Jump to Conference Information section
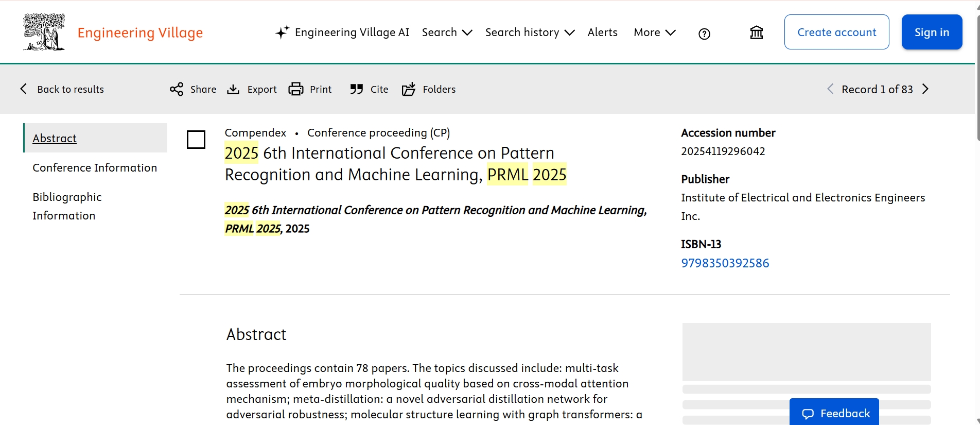 tap(95, 168)
